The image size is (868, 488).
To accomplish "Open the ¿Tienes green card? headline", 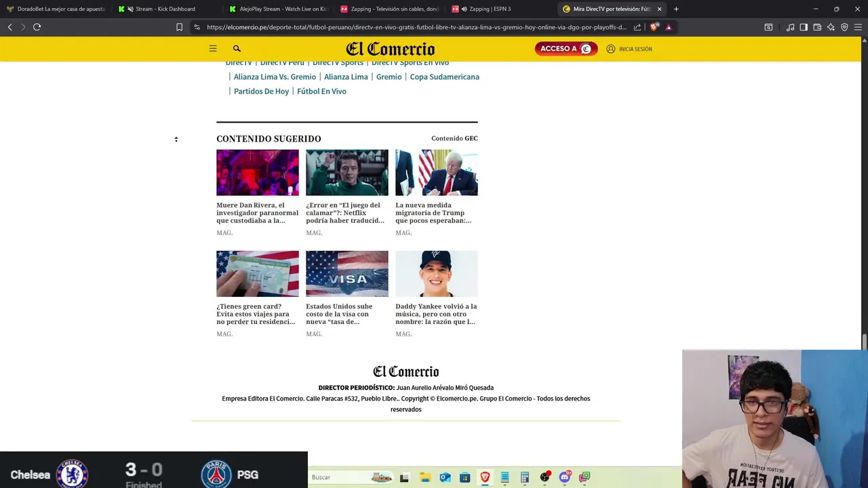I will pos(257,314).
